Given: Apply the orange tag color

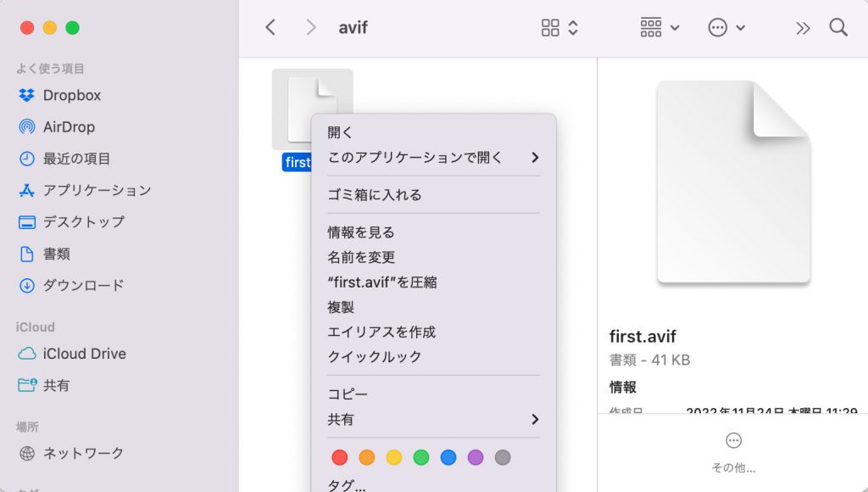Looking at the screenshot, I should [366, 457].
